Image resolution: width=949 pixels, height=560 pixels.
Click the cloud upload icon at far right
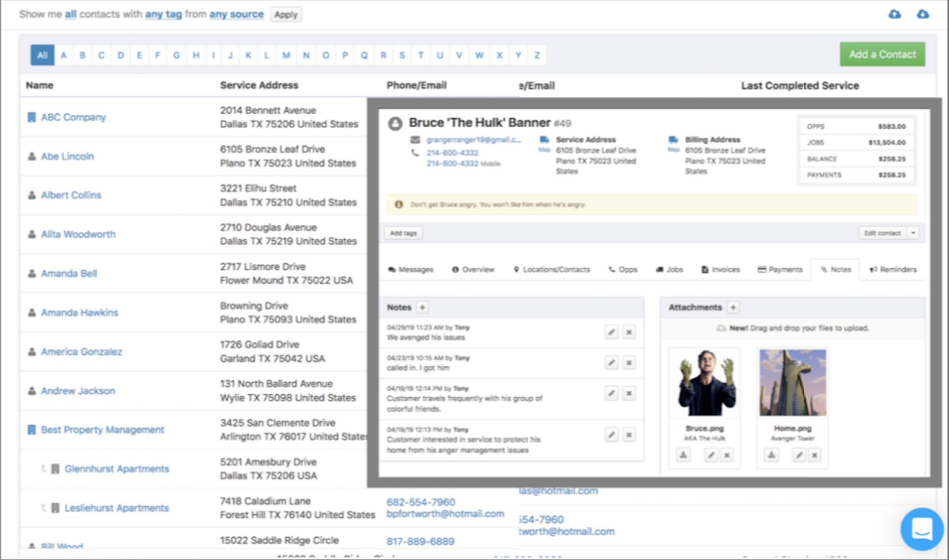tap(922, 14)
